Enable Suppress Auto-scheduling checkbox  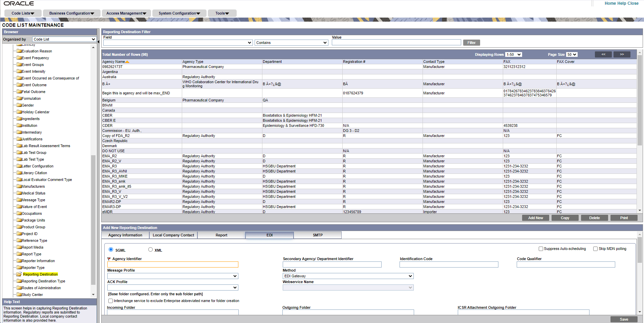pyautogui.click(x=541, y=249)
